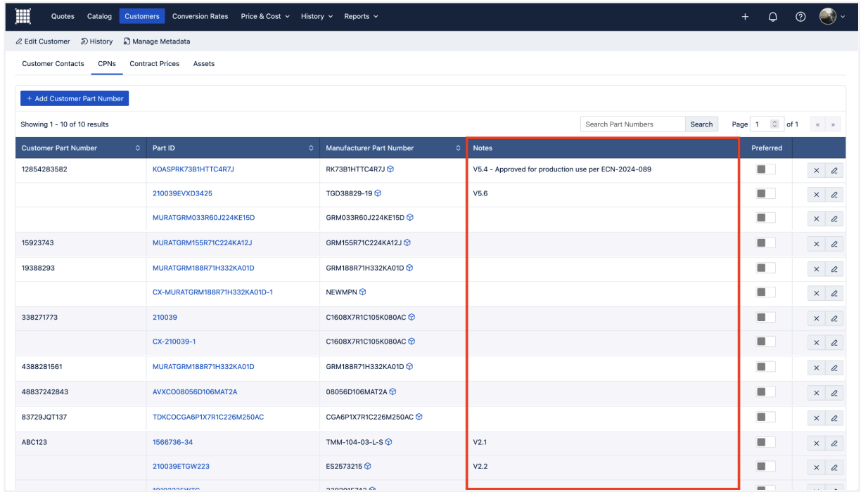
Task: Open the Reports dropdown menu
Action: click(361, 16)
